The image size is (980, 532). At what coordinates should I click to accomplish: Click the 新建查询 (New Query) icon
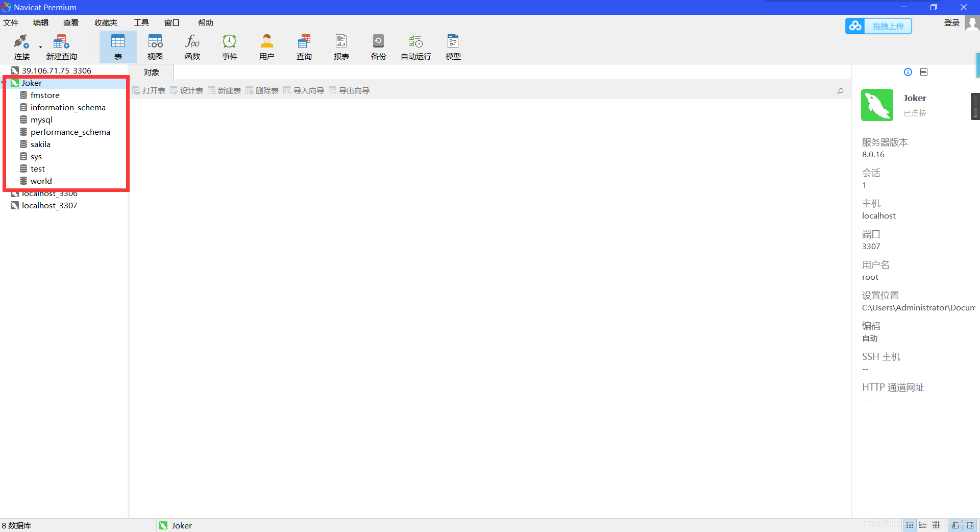click(x=61, y=47)
